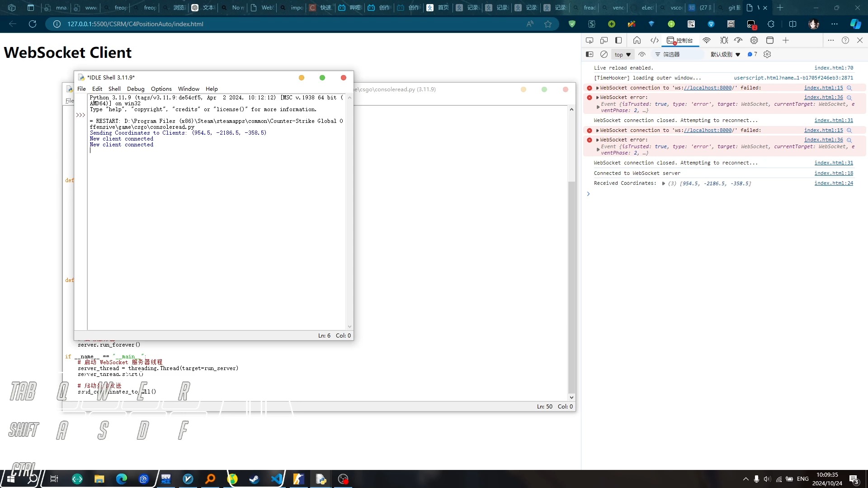Viewport: 868px width, 488px height.
Task: Open console settings gear icon
Action: point(767,54)
